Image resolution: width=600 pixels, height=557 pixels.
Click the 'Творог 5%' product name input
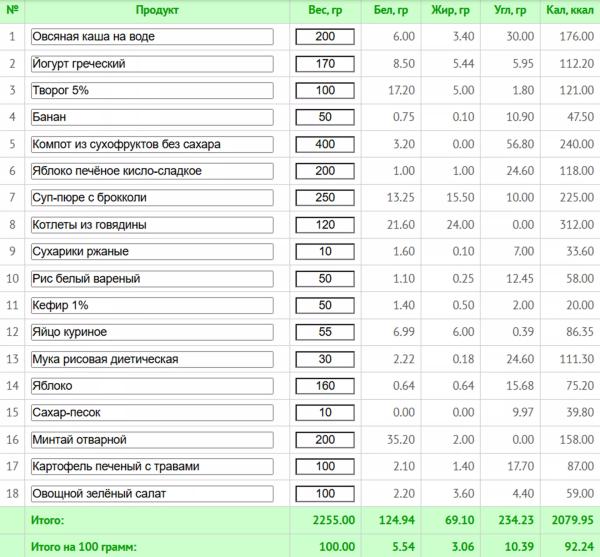point(152,91)
